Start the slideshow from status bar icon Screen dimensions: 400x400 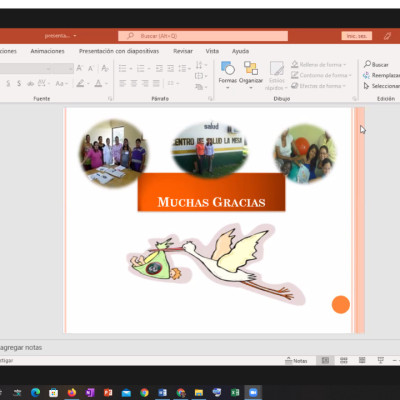tap(380, 360)
